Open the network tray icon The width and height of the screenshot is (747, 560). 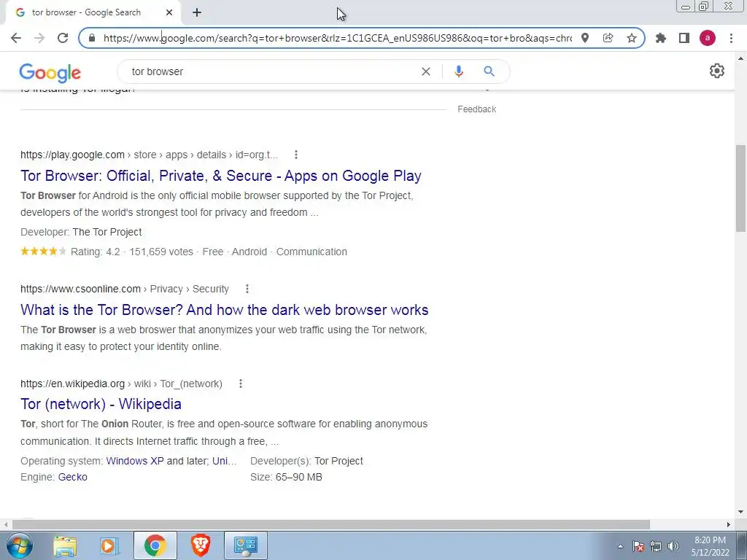[656, 546]
